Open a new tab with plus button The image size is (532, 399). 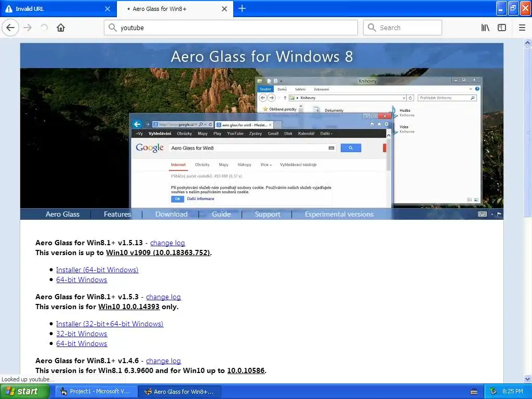click(242, 8)
